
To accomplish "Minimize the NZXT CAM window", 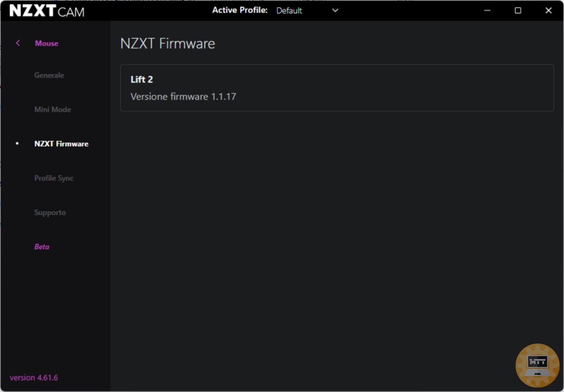I will click(487, 11).
